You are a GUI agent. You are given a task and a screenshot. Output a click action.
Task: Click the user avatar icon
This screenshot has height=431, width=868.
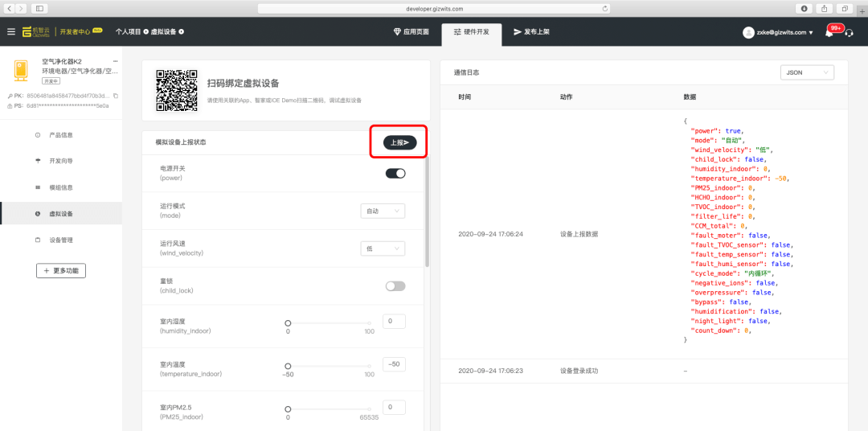(x=748, y=32)
